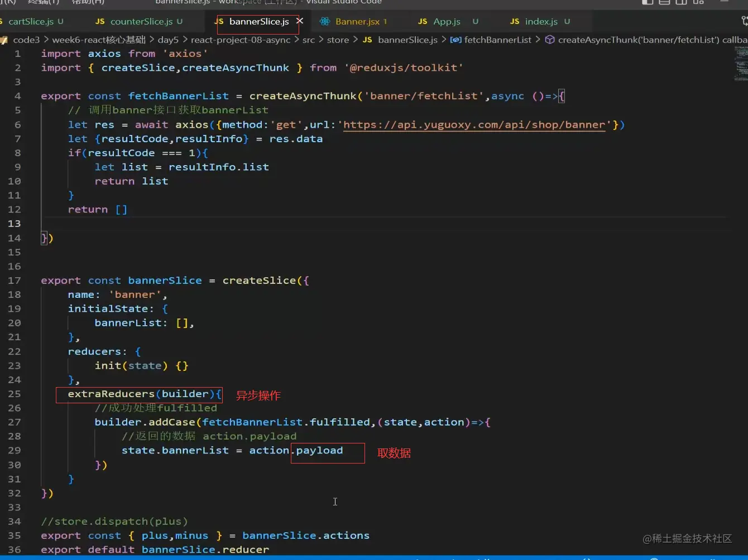Switch to the Banner.jsx tab
This screenshot has width=748, height=560.
(354, 21)
